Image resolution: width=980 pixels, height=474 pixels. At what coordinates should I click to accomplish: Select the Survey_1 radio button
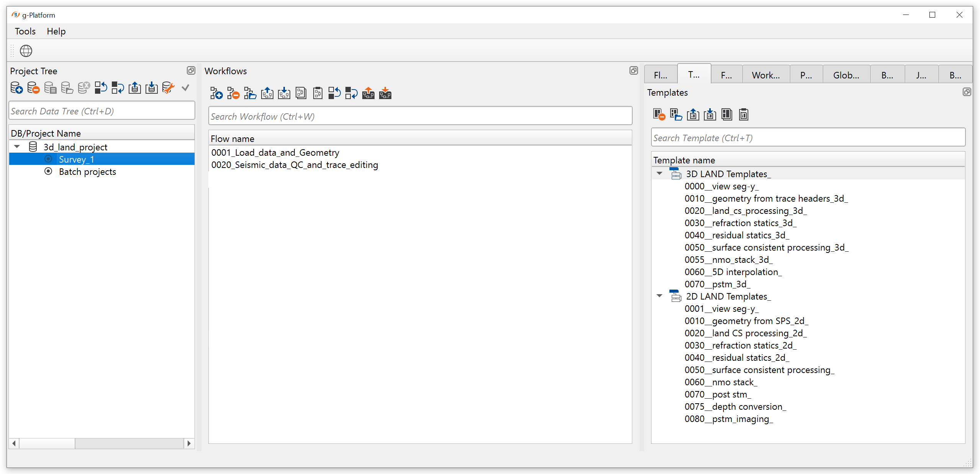[48, 159]
